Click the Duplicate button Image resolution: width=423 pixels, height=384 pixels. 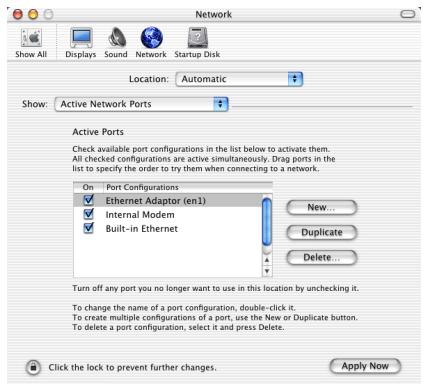tap(322, 232)
